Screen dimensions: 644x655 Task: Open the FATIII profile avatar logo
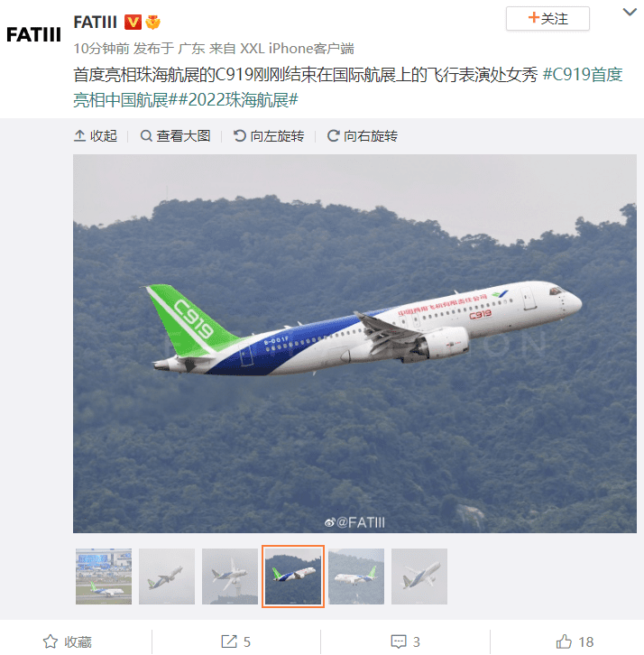point(34,34)
